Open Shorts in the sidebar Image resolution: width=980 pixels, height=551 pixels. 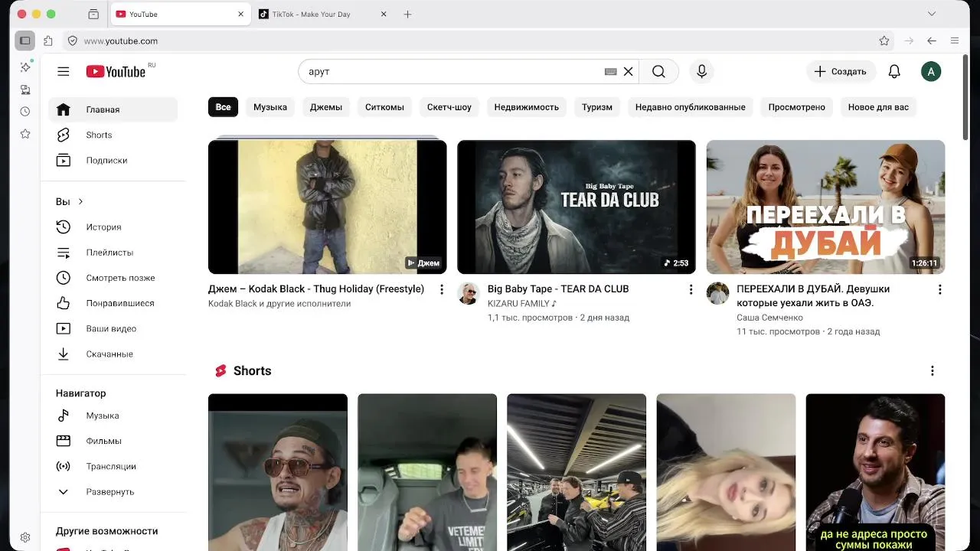point(113,135)
